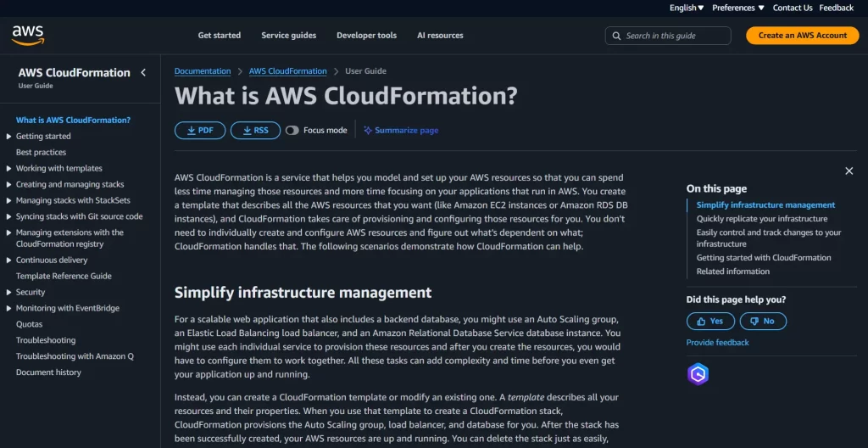
Task: Expand Managing extensions with the CloudFormation registry
Action: 8,232
